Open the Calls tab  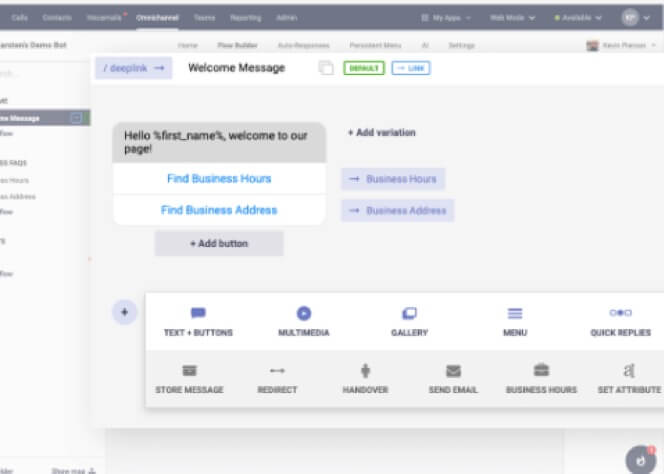pos(20,18)
